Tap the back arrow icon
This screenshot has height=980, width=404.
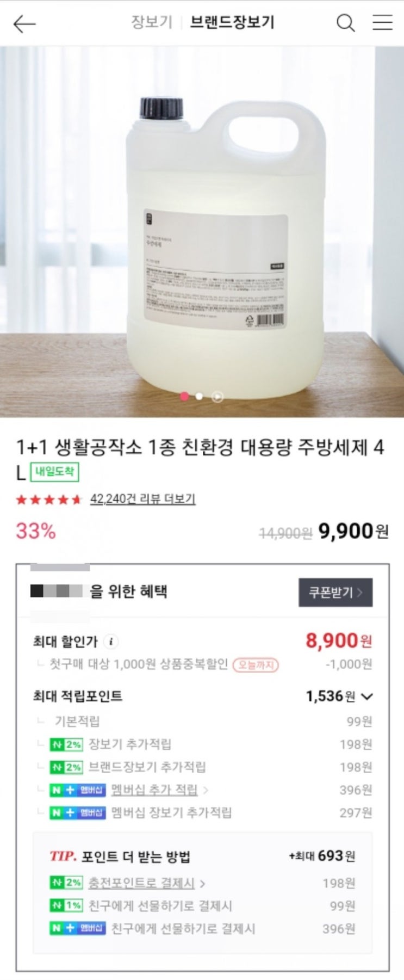click(x=24, y=24)
